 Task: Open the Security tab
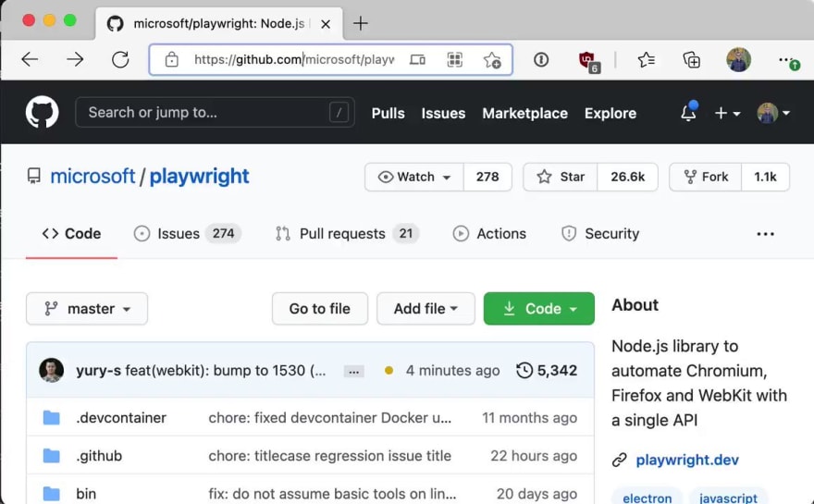pos(600,234)
